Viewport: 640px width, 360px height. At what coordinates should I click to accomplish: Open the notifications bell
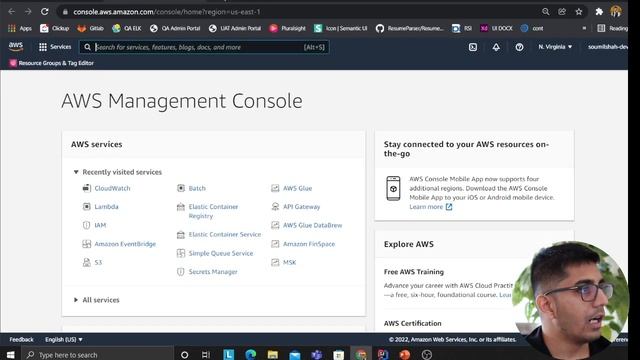tap(496, 47)
